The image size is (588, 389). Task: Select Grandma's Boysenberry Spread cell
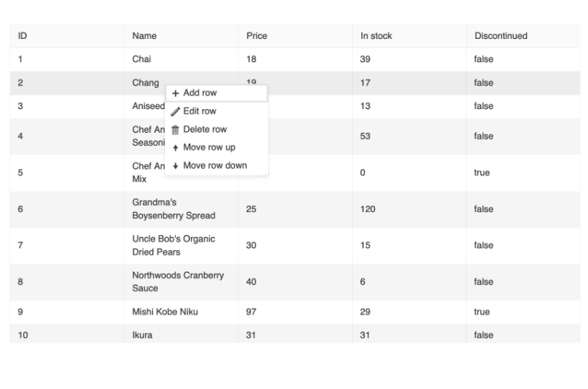point(173,209)
